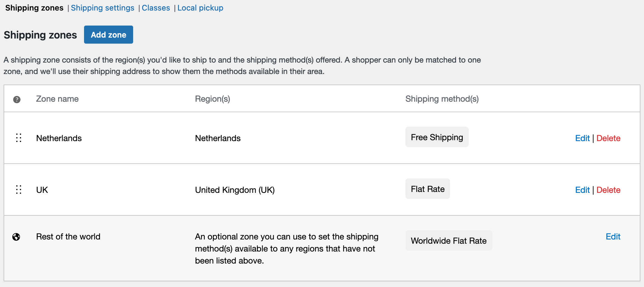Image resolution: width=644 pixels, height=287 pixels.
Task: Delete the UK shipping zone
Action: (608, 190)
